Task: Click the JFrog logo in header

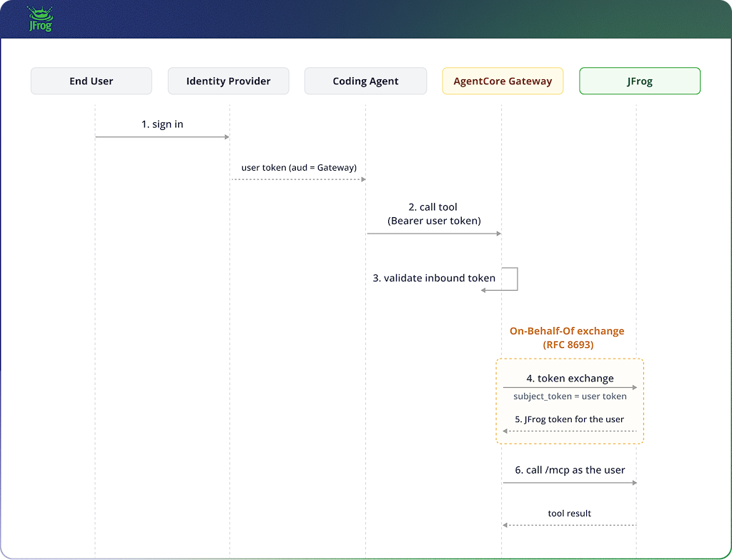Action: coord(40,19)
